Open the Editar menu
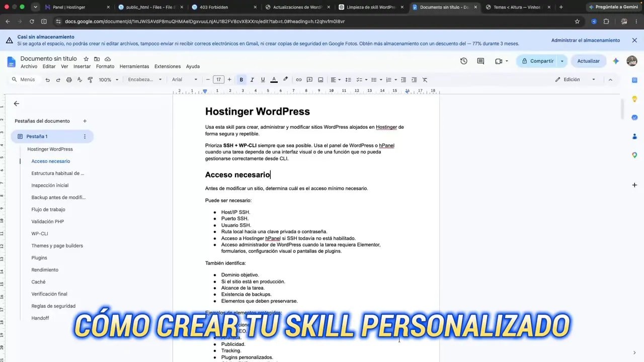This screenshot has width=644, height=362. pos(49,66)
